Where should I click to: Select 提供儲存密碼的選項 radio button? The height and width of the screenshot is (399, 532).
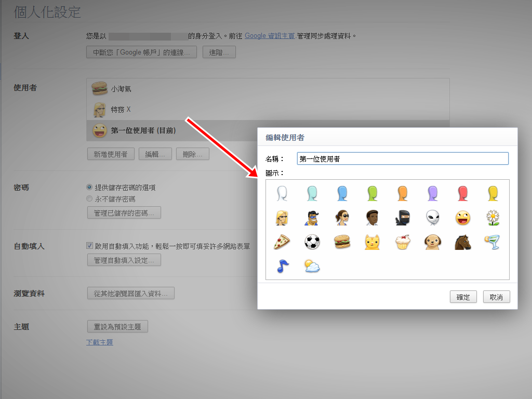(x=89, y=187)
